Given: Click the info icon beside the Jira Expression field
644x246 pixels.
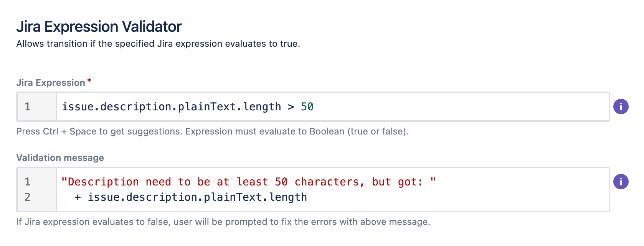Looking at the screenshot, I should [622, 107].
